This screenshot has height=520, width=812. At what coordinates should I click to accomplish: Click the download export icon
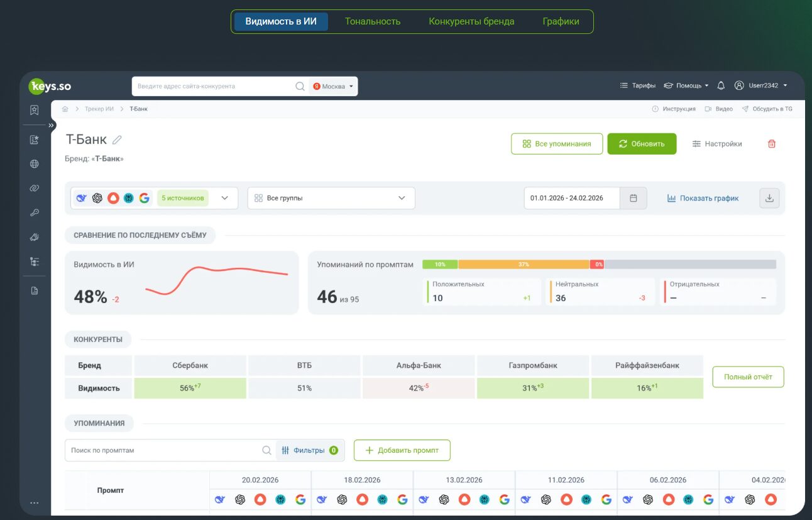click(x=770, y=198)
